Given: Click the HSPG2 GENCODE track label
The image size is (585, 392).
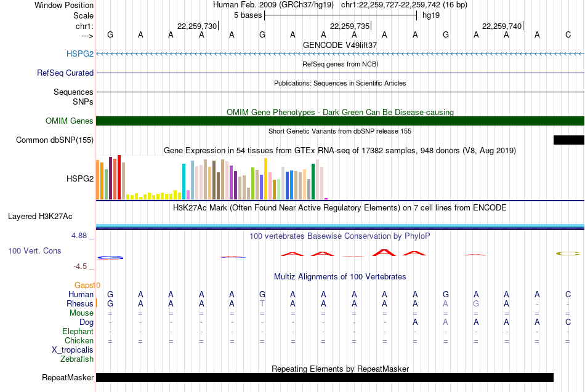Looking at the screenshot, I should pyautogui.click(x=80, y=54).
